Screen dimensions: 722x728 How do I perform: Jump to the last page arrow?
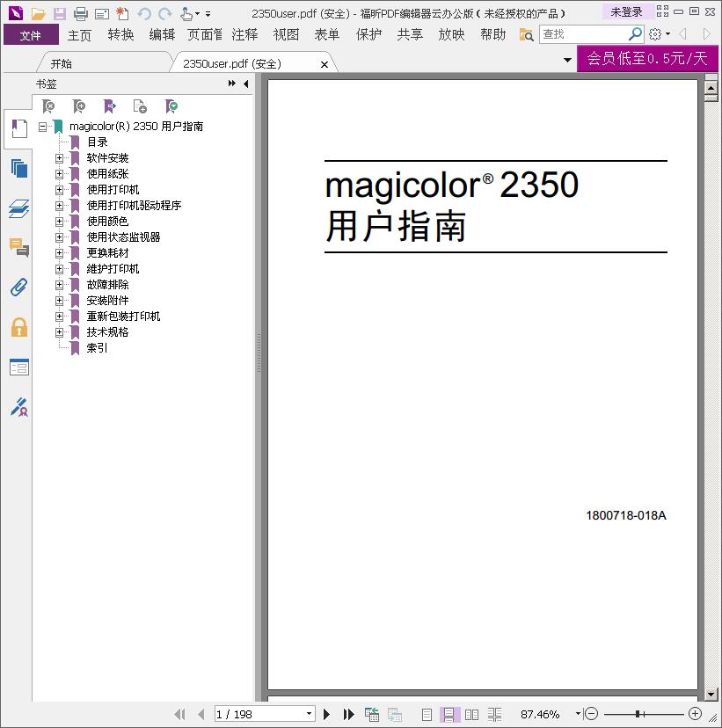pos(349,714)
